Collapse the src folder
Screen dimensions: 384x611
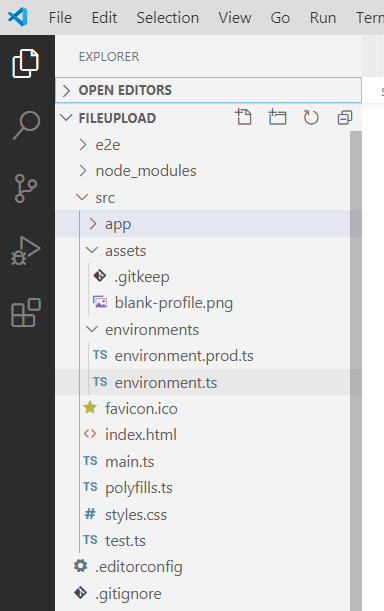tap(82, 197)
